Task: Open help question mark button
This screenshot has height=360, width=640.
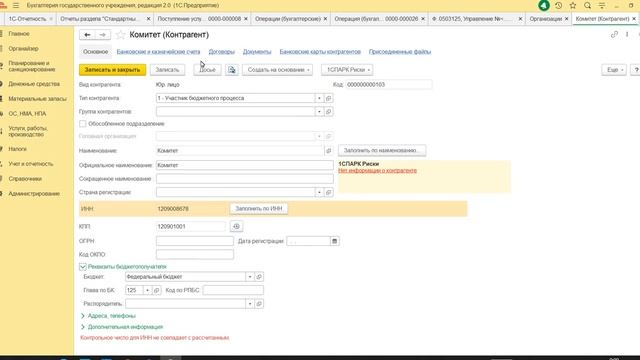Action: pos(636,70)
